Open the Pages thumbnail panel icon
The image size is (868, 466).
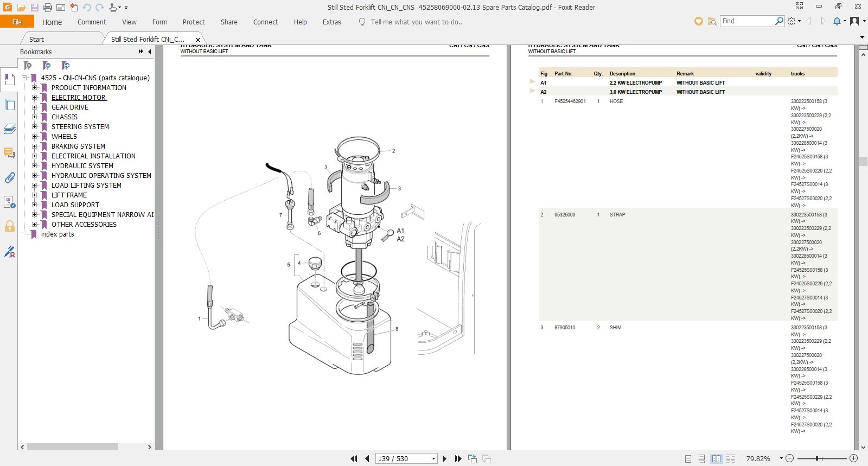pos(9,104)
